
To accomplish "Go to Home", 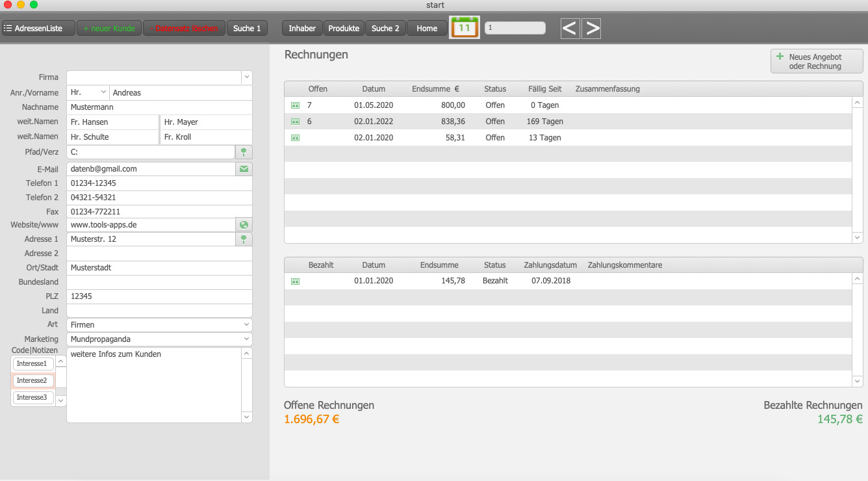I will point(427,29).
